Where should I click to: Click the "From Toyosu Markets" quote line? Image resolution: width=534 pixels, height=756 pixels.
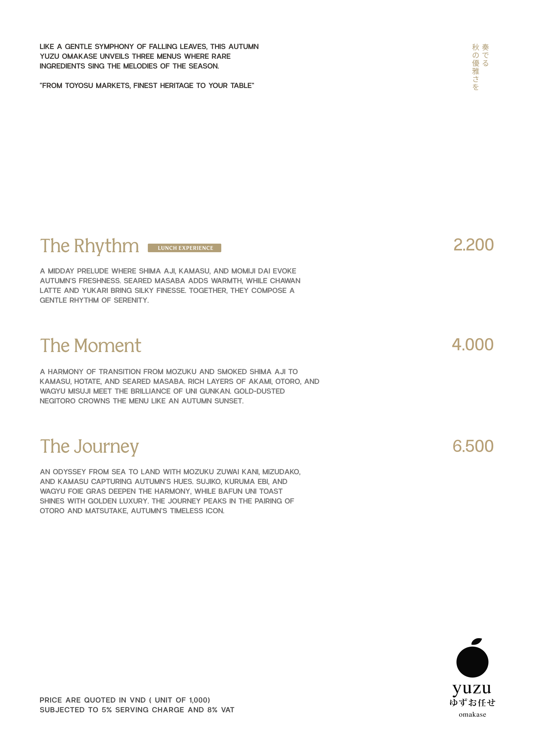pos(147,86)
